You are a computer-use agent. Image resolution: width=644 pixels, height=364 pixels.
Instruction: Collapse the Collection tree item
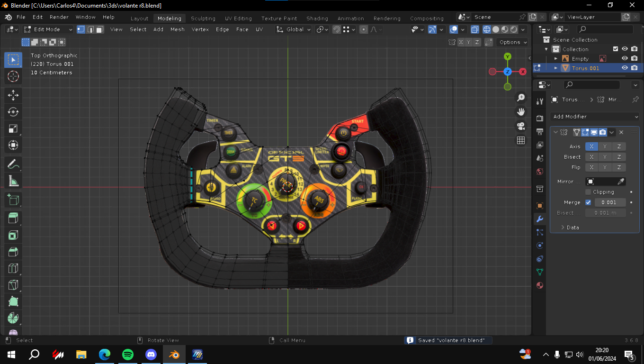[546, 49]
